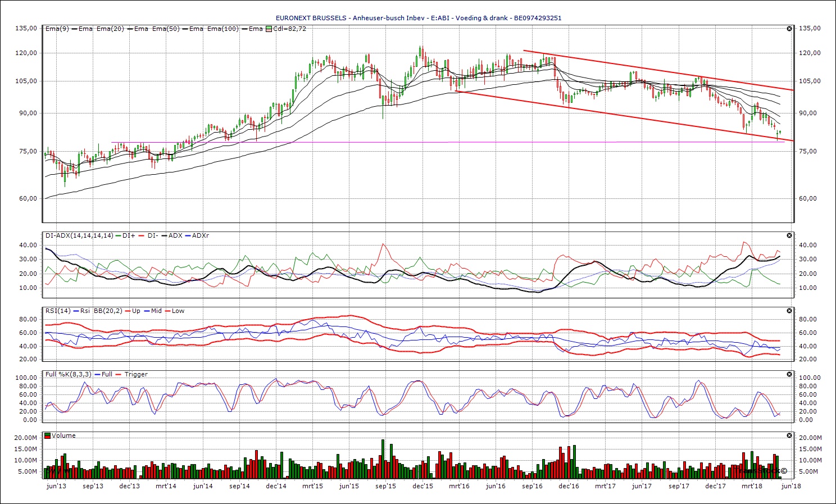Viewport: 836px width, 504px height.
Task: Select the Trigger legend entry
Action: coord(131,374)
